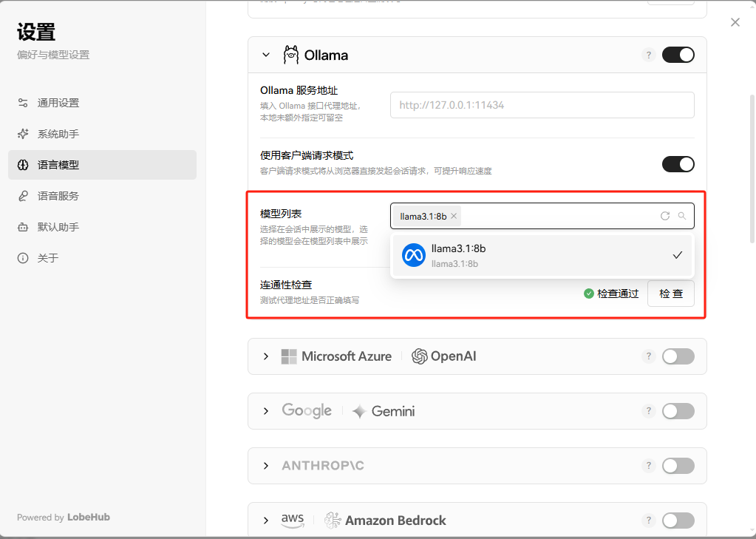Viewport: 756px width, 539px height.
Task: Expand the ANTHROPIC provider section
Action: click(x=265, y=466)
